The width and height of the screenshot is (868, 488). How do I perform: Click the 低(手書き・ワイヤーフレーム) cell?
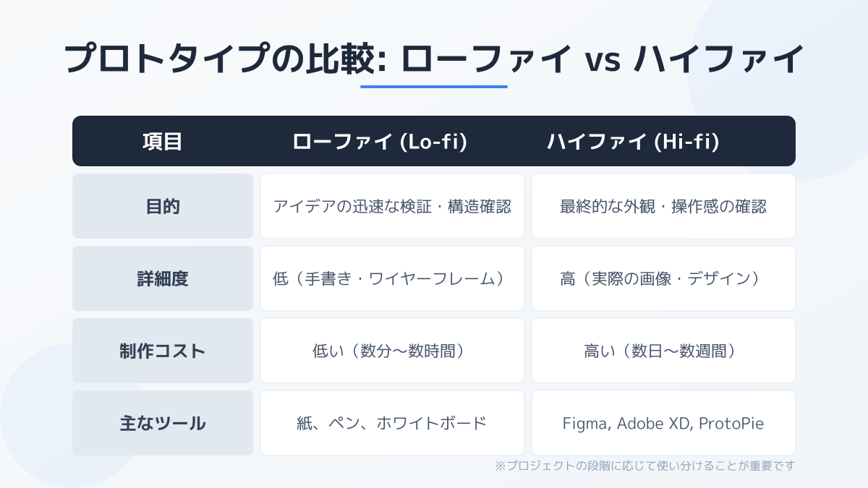pos(392,278)
